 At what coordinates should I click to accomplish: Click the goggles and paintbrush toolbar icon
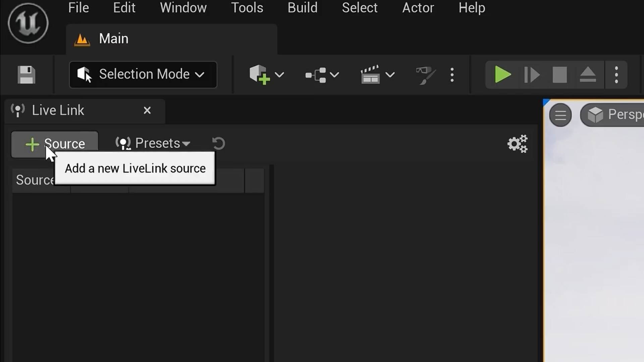point(425,75)
